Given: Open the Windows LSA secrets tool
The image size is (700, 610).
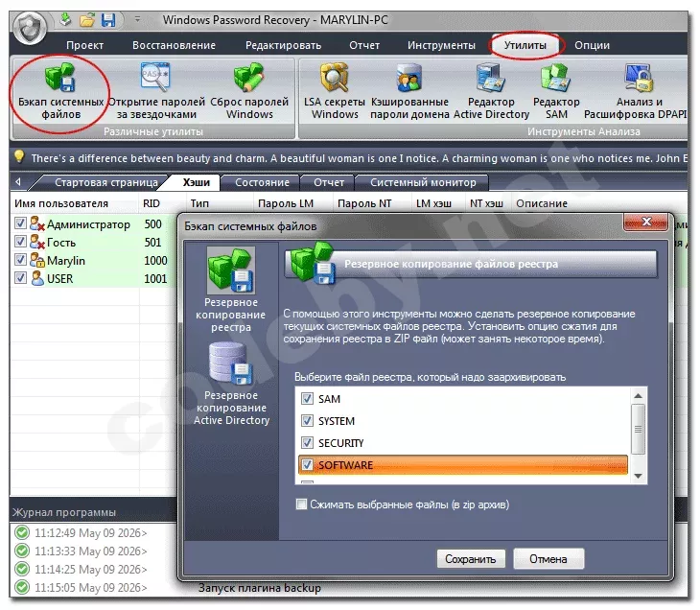Looking at the screenshot, I should point(334,78).
